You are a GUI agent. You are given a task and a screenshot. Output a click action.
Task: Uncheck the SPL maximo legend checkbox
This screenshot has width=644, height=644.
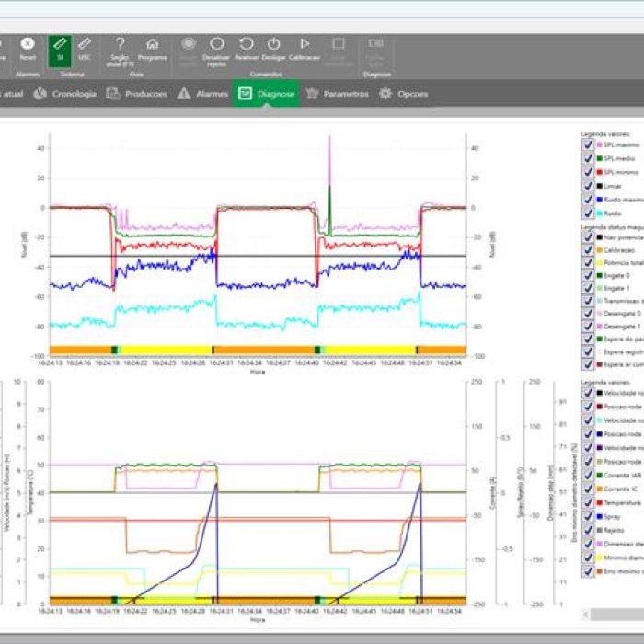pos(588,145)
